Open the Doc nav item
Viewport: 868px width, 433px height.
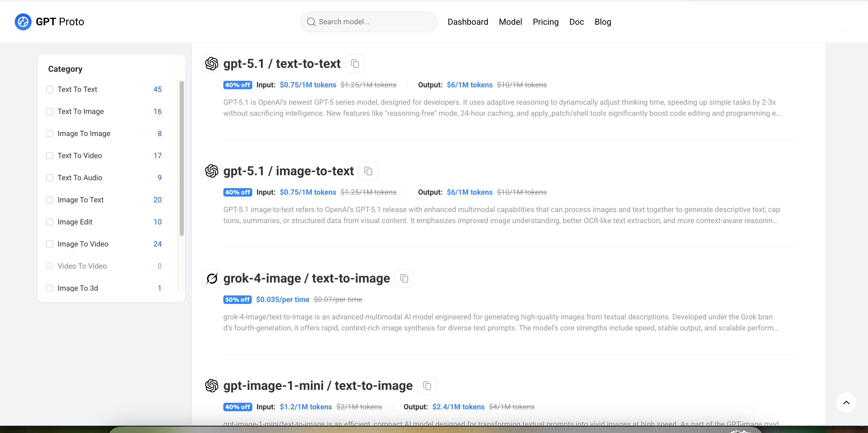tap(576, 22)
